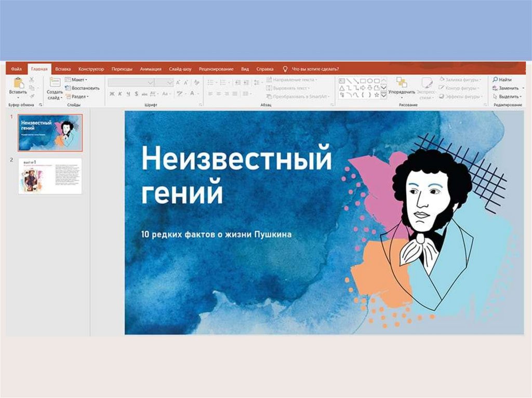Expand the shapes gallery More arrow

tap(384, 96)
